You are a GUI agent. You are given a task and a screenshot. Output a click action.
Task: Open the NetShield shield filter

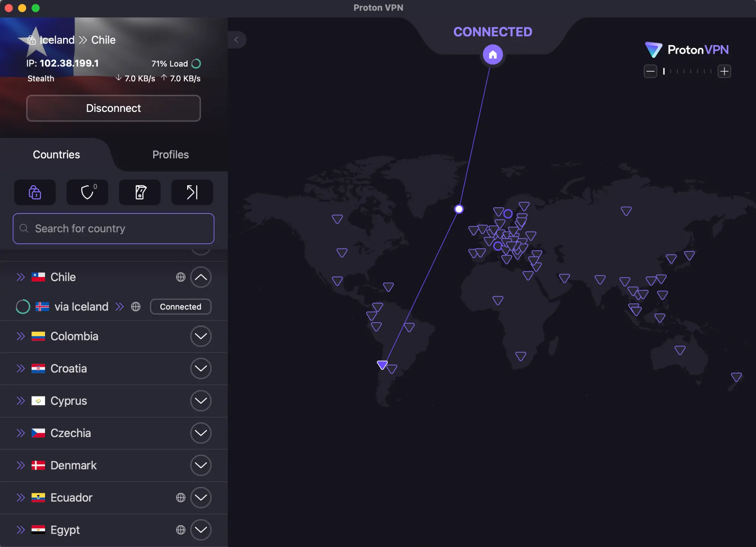[87, 192]
